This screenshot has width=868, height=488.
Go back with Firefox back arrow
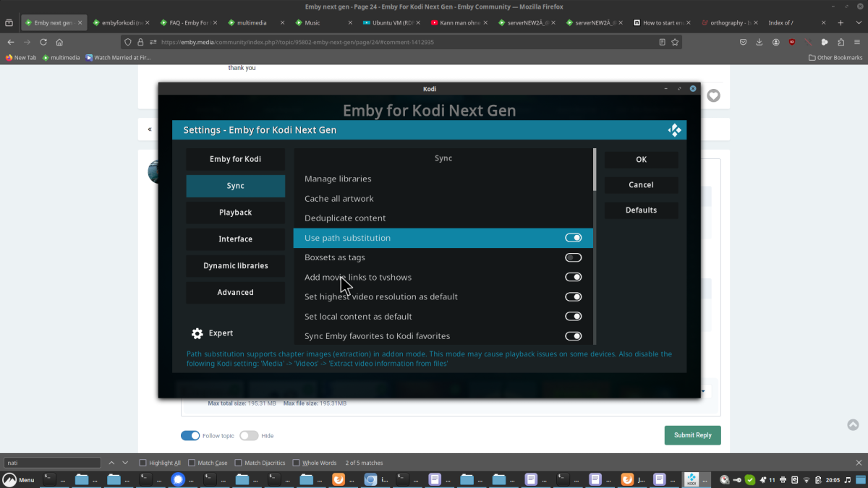(10, 42)
